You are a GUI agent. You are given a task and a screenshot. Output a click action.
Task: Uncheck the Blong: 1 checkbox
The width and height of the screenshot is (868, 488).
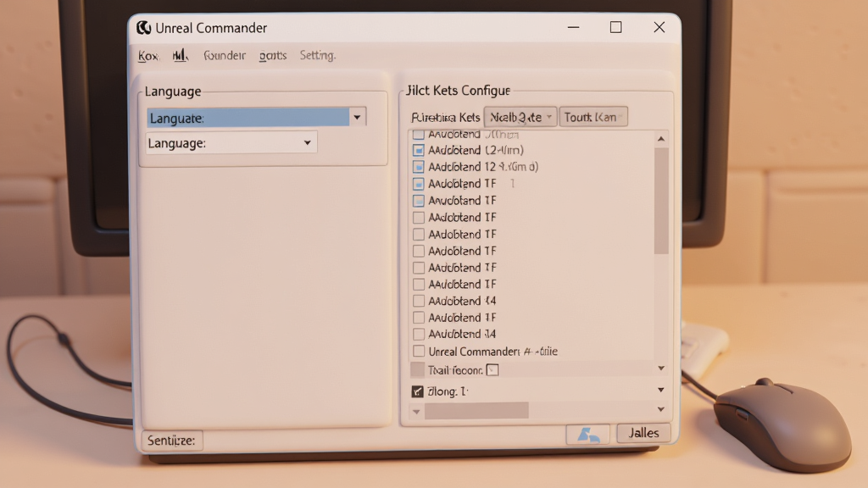point(417,391)
